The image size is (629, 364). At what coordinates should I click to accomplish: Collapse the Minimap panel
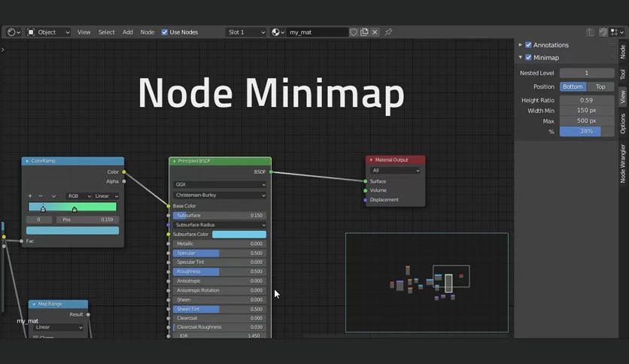coord(521,57)
